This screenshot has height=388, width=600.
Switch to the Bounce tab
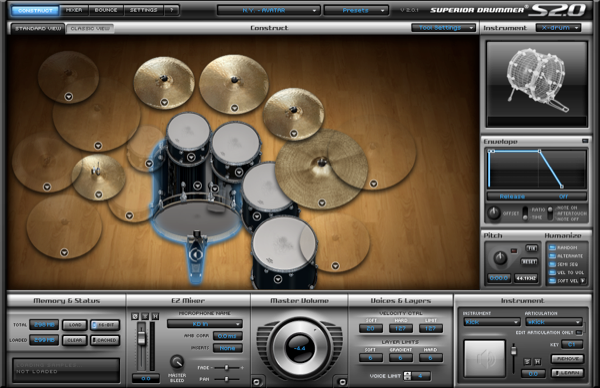click(106, 10)
